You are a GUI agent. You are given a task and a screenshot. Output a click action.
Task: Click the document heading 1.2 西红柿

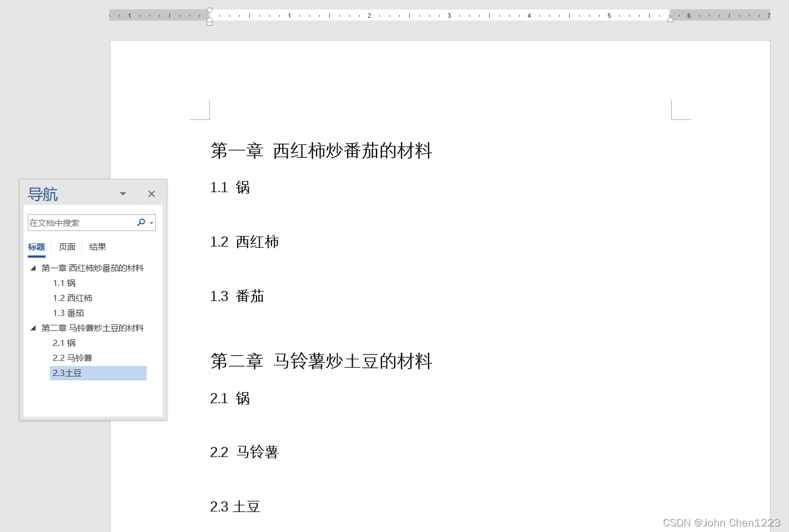(x=244, y=242)
